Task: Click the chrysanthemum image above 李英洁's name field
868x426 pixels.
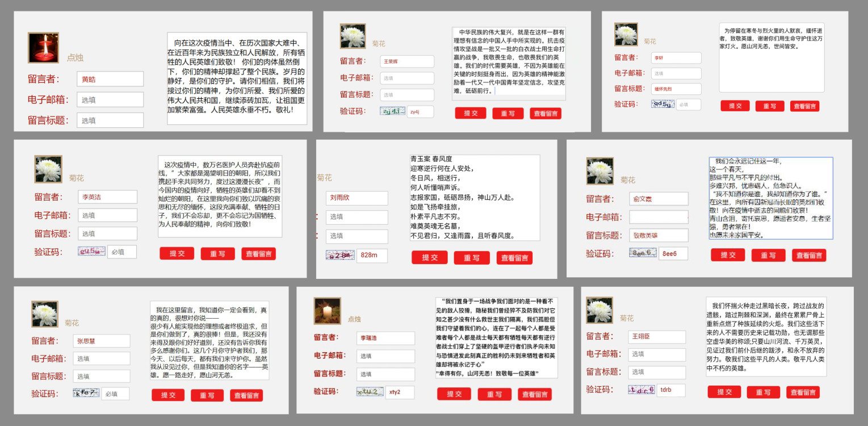Action: click(48, 169)
